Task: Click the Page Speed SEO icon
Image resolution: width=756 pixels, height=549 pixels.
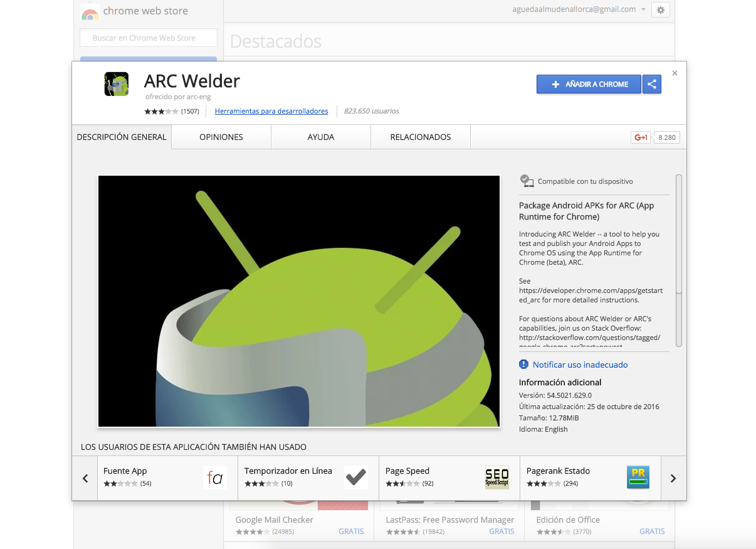Action: click(497, 478)
